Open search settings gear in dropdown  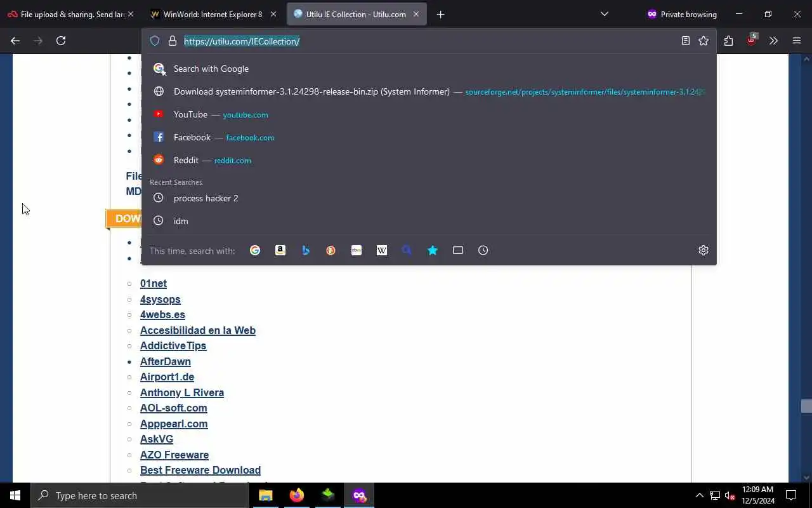tap(704, 250)
